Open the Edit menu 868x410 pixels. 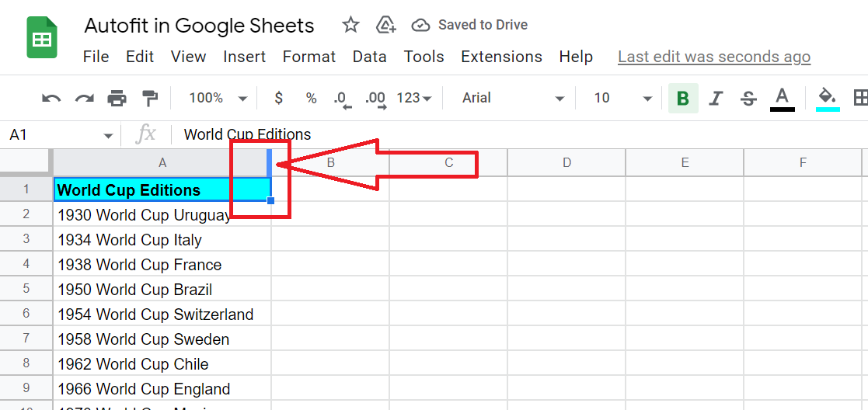[x=140, y=57]
